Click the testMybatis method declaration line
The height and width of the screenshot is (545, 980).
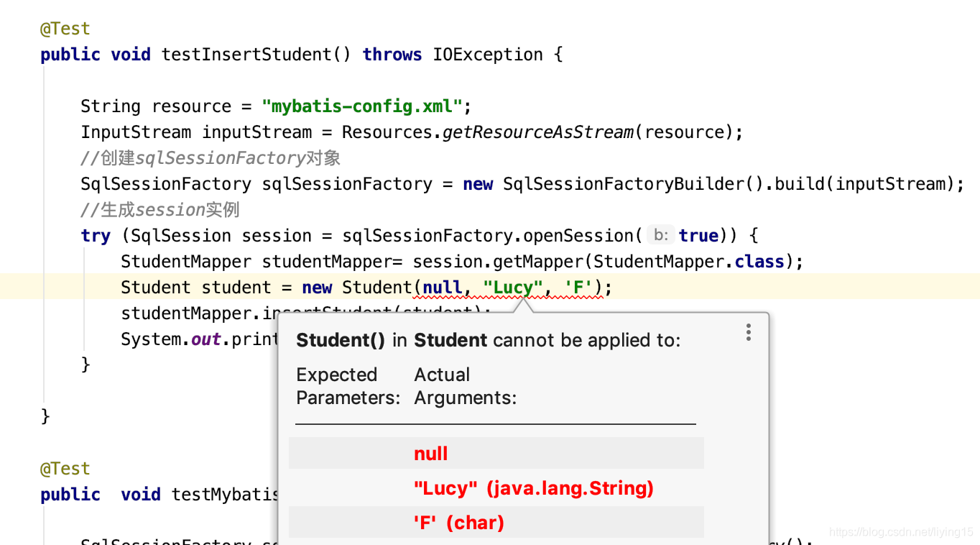pyautogui.click(x=160, y=495)
